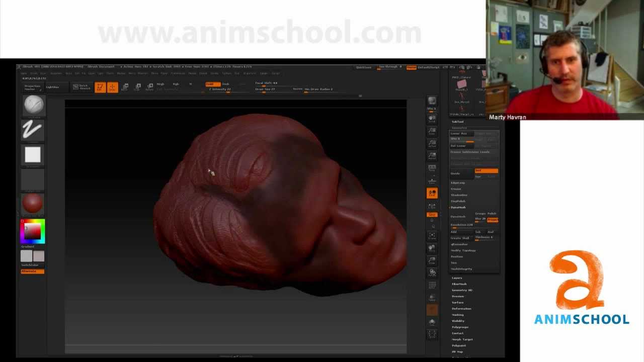644x362 pixels.
Task: Expand the FiberMesh section
Action: pyautogui.click(x=459, y=284)
